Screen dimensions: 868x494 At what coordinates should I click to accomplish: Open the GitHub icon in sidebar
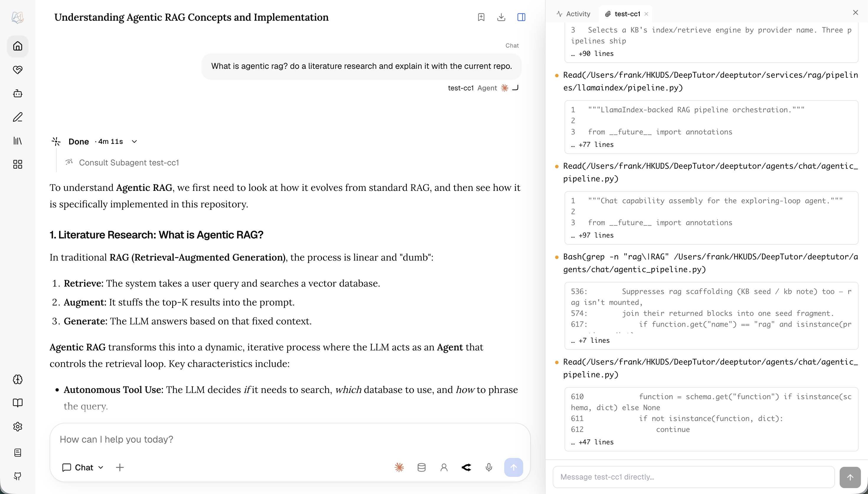tap(18, 476)
